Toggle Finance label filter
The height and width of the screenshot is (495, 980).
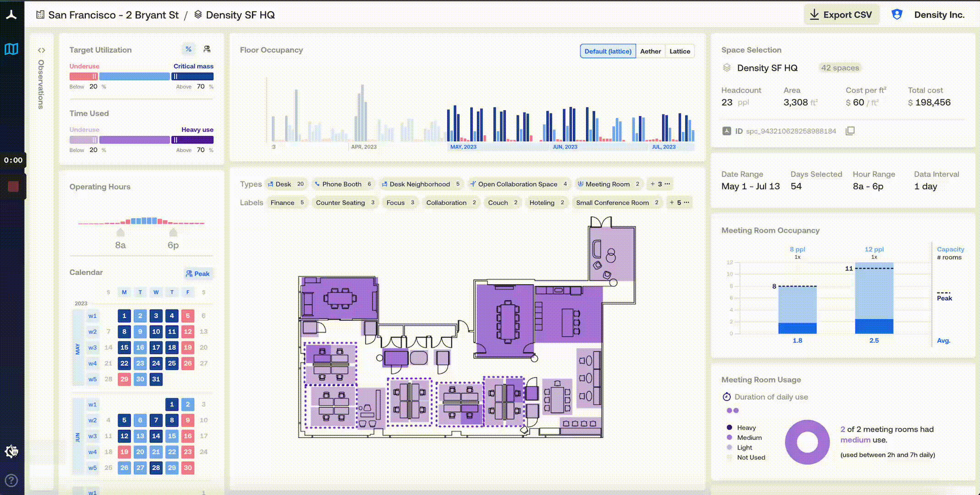click(x=287, y=203)
